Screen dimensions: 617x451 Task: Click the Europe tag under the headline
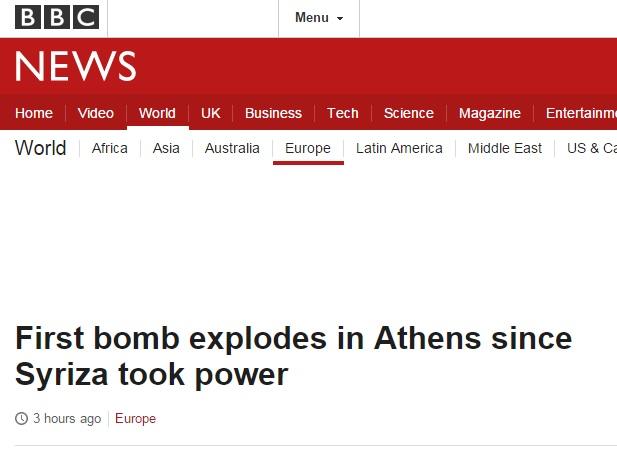pyautogui.click(x=135, y=419)
